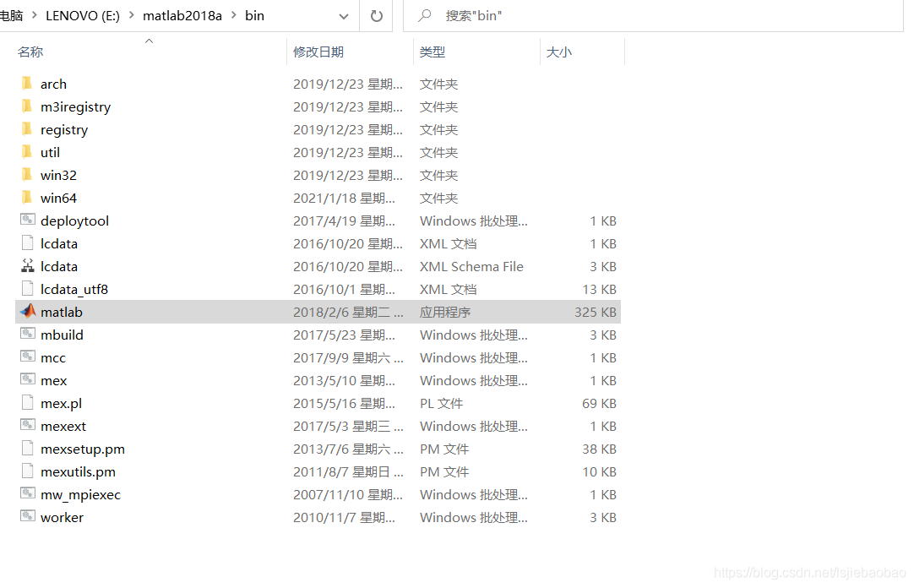Select the worker file name
The image size is (914, 588).
click(x=62, y=518)
